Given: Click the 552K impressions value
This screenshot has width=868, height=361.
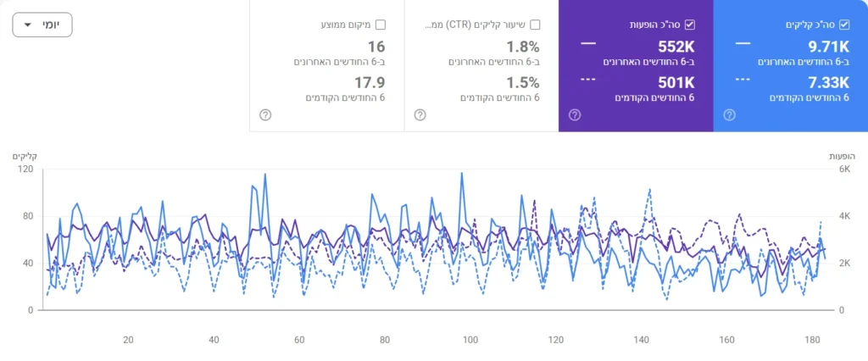Looking at the screenshot, I should pos(676,47).
